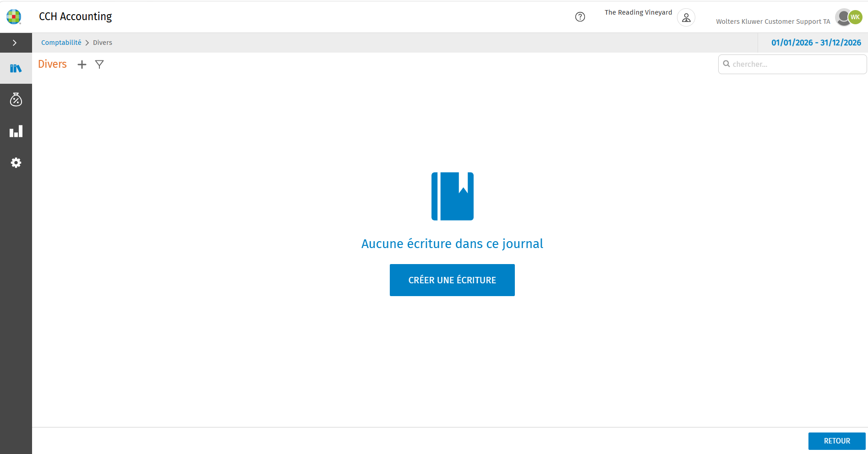Focus the chercher search field
This screenshot has width=868, height=454.
[792, 64]
